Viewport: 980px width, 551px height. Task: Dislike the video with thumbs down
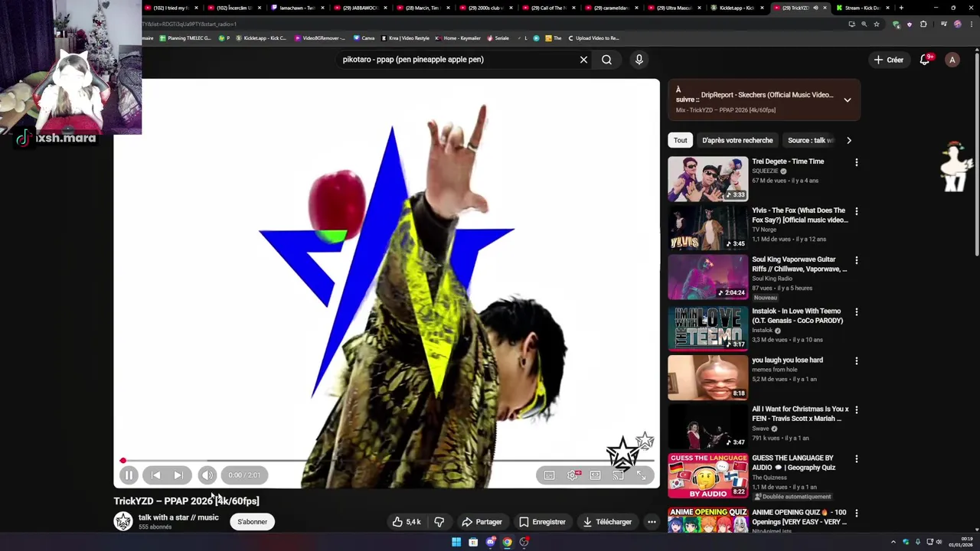point(439,522)
